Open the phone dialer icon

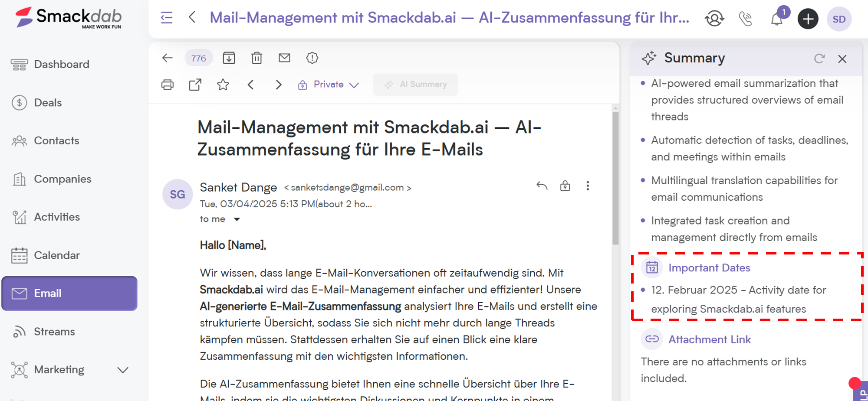[746, 19]
